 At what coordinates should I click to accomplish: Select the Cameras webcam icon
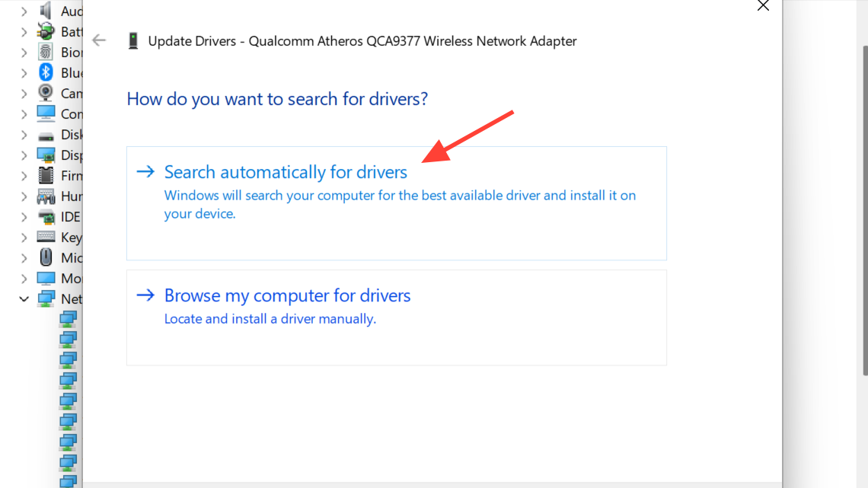(x=46, y=92)
